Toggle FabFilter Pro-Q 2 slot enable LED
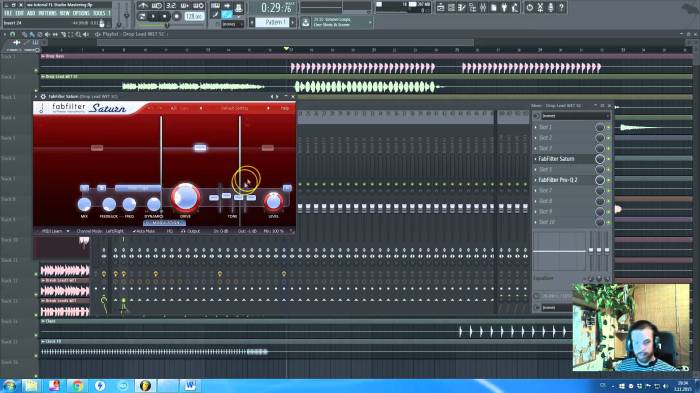This screenshot has width=700, height=393. [x=608, y=180]
